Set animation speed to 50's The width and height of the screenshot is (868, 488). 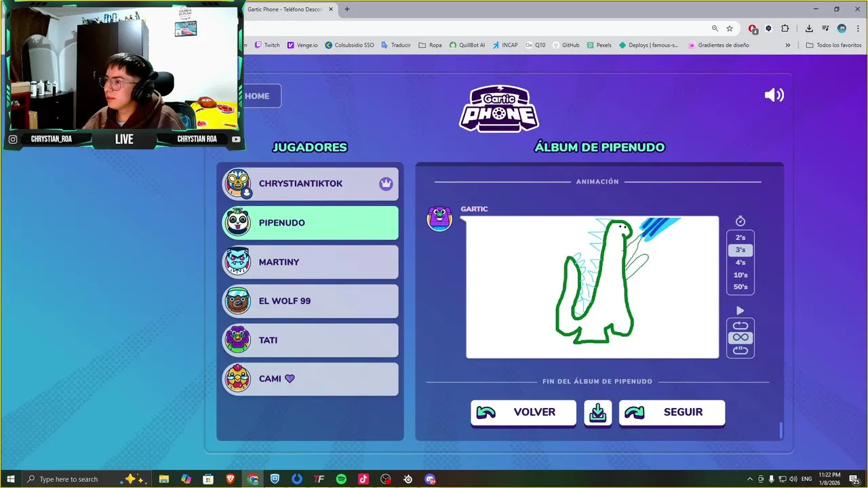(741, 287)
